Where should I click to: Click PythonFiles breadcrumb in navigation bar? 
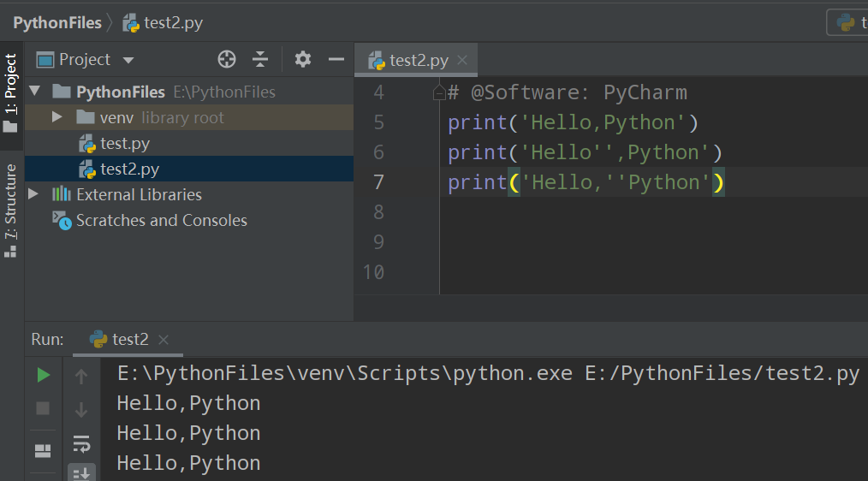[57, 23]
